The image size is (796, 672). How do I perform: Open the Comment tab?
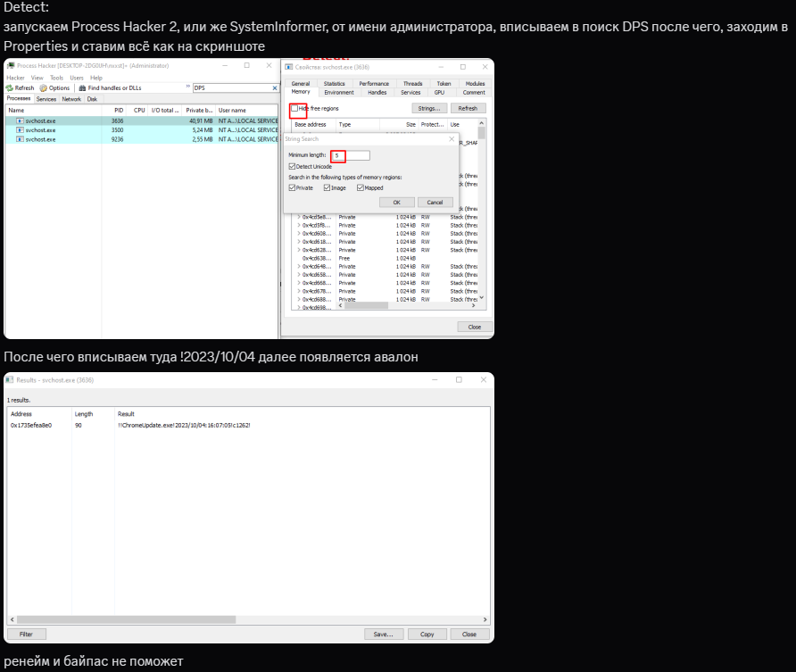[x=474, y=93]
